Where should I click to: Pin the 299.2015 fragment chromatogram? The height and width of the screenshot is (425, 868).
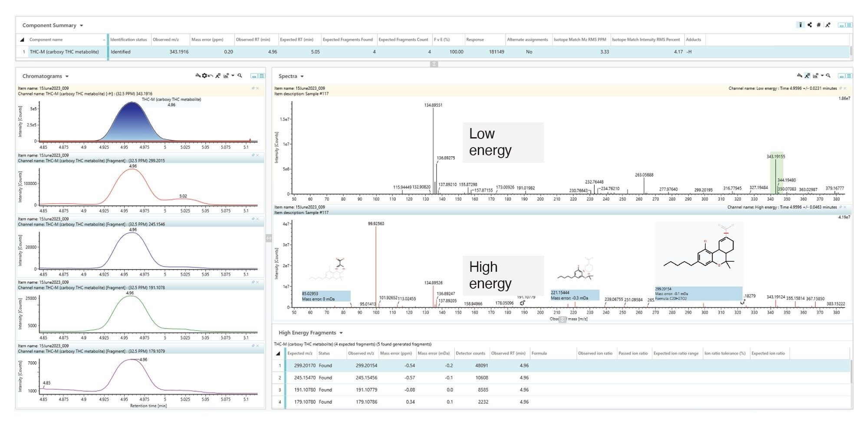253,155
